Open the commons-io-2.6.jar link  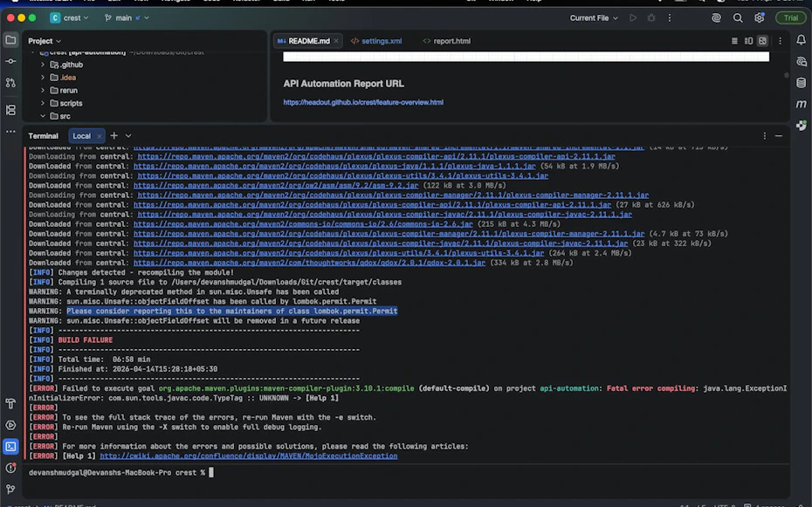[303, 224]
